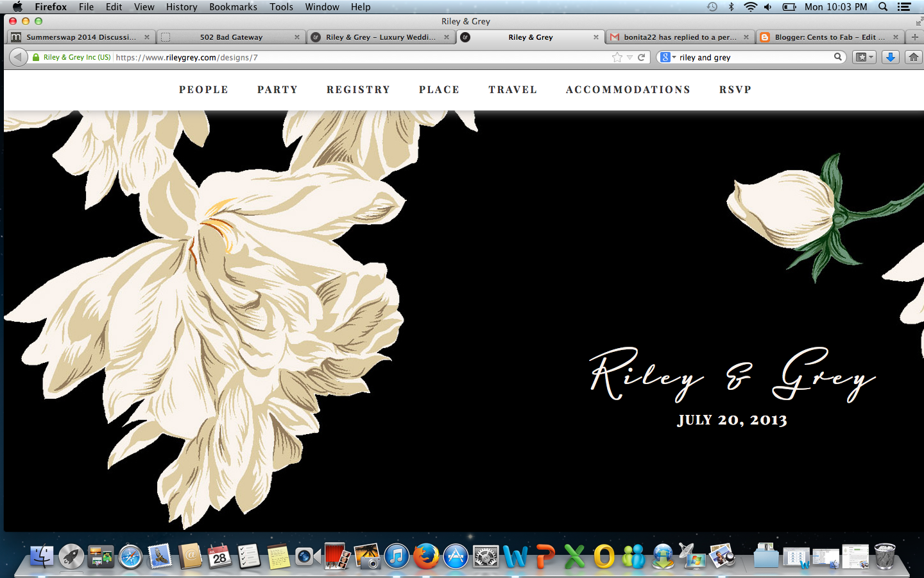Open iTunes from the Dock
This screenshot has width=924, height=578.
click(x=397, y=556)
